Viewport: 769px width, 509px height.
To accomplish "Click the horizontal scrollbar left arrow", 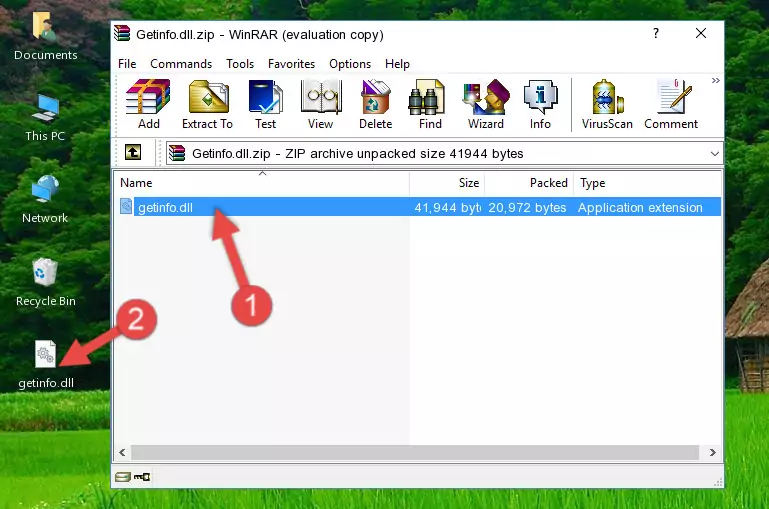I will point(123,452).
